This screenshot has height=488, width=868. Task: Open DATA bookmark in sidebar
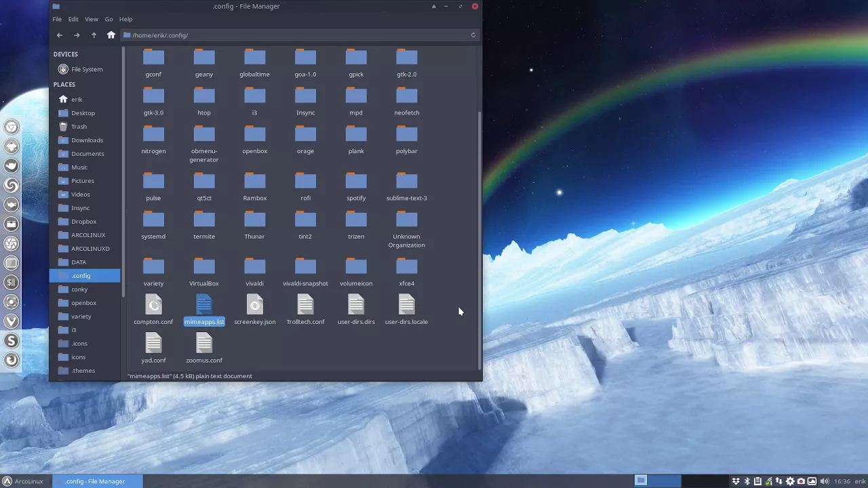coord(85,262)
